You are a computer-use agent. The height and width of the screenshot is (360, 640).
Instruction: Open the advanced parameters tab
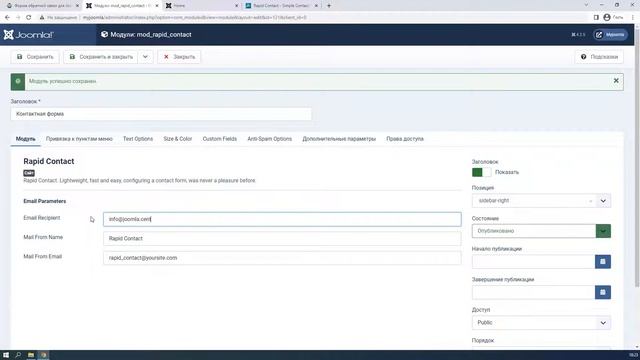(x=339, y=139)
